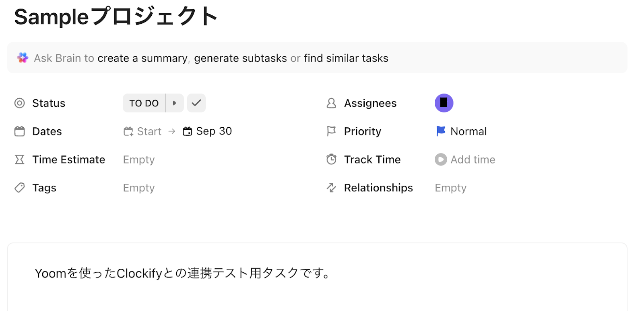This screenshot has width=644, height=311.
Task: Click the Time Estimate Empty field
Action: tap(138, 160)
